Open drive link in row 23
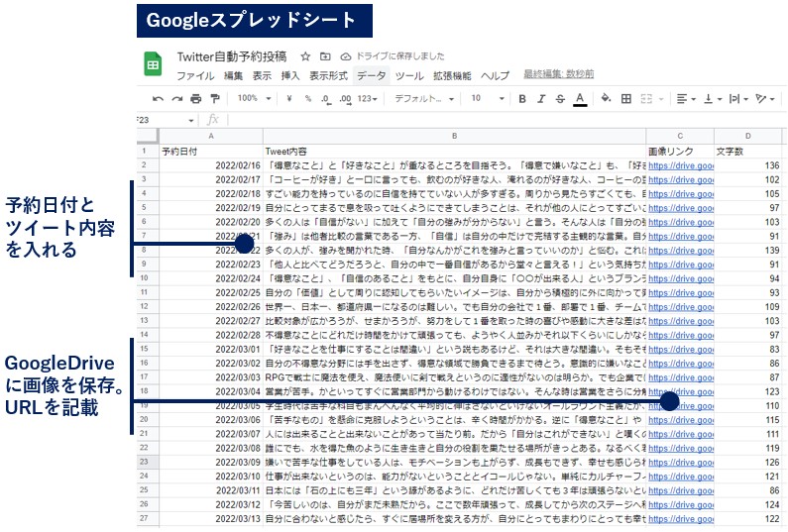Screen dimensions: 788x532 coord(681,463)
